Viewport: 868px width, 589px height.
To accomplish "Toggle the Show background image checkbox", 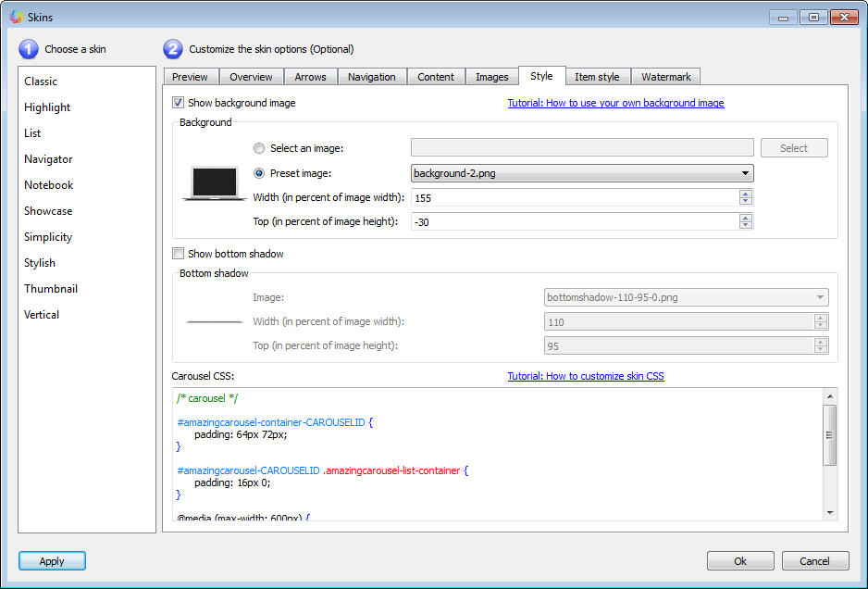I will coord(179,103).
